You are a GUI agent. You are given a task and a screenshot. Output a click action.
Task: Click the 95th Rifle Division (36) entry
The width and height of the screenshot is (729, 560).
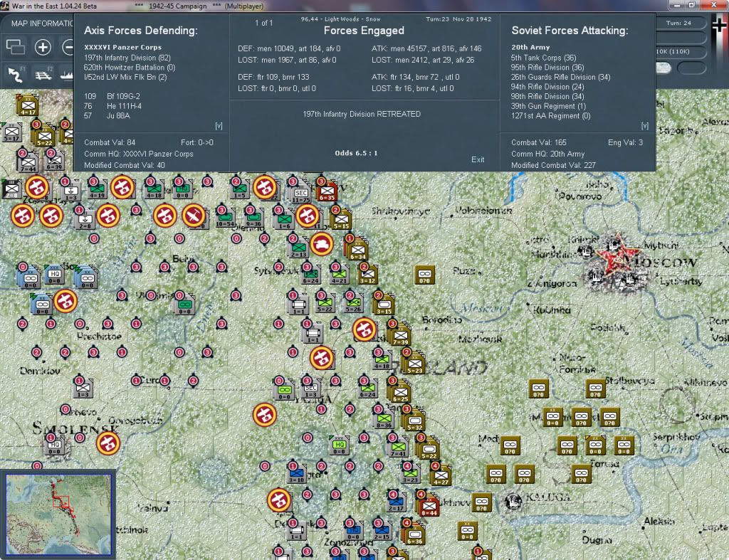(547, 68)
